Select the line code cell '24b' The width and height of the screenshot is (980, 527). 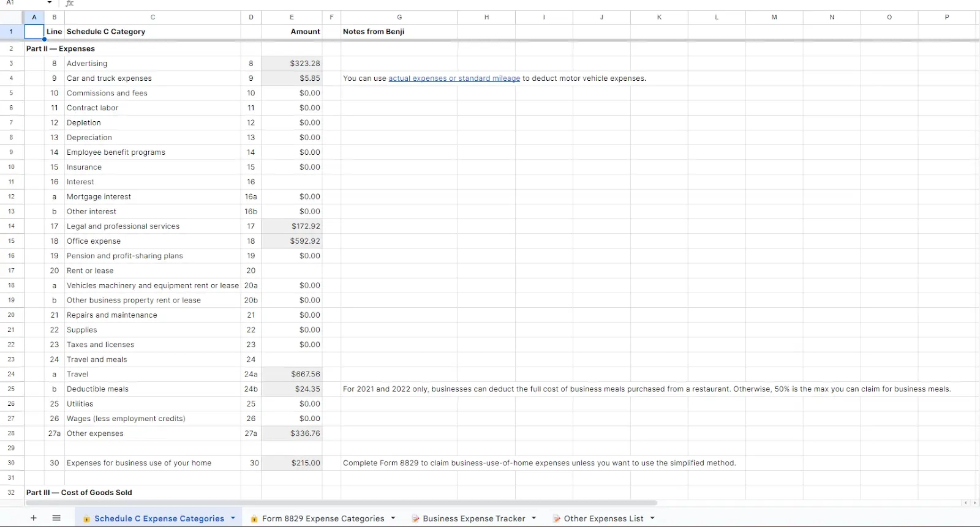pos(251,389)
